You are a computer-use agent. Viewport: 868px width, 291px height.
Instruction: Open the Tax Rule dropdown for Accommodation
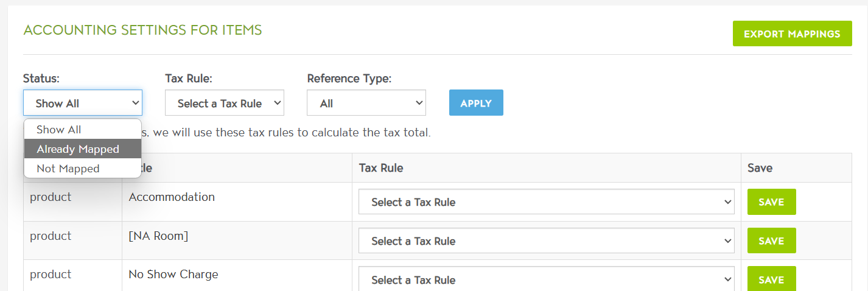546,202
